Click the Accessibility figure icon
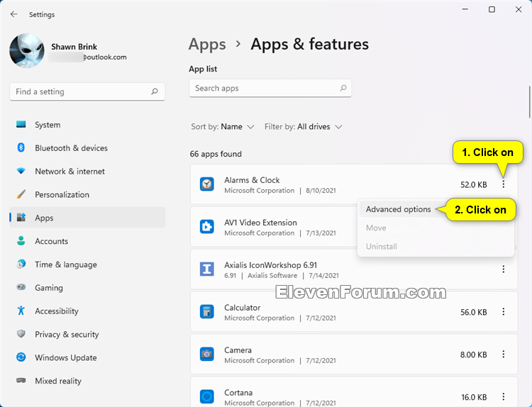Screen dimensions: 532x407 (21, 311)
